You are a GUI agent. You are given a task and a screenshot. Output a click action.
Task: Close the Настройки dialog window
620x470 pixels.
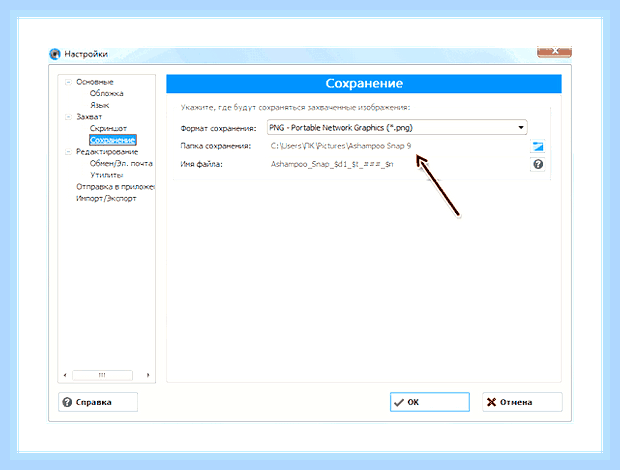pyautogui.click(x=554, y=51)
